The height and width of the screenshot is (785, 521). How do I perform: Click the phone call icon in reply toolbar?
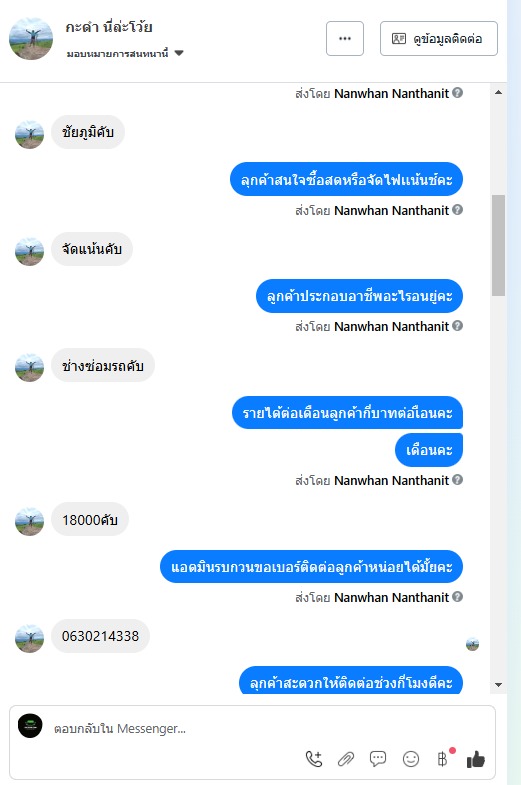314,759
